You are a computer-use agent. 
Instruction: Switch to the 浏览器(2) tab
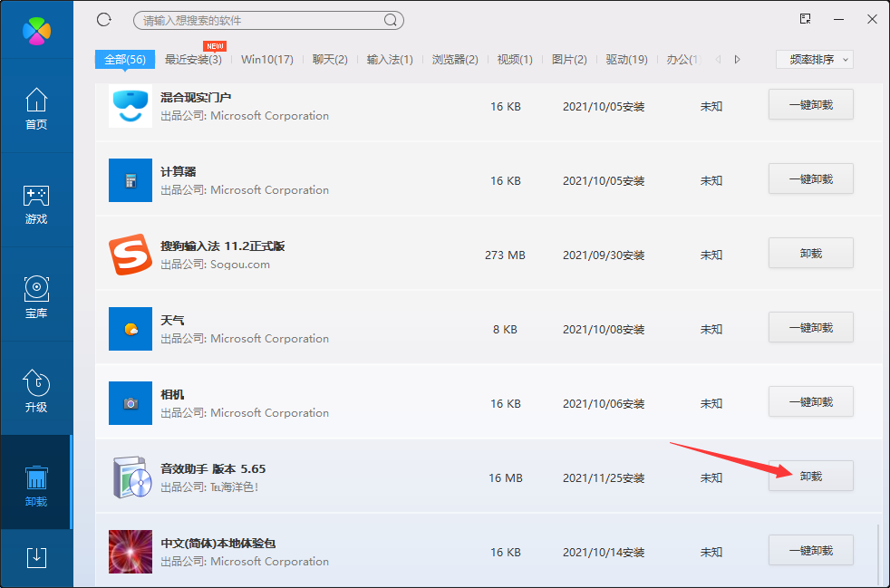[455, 60]
